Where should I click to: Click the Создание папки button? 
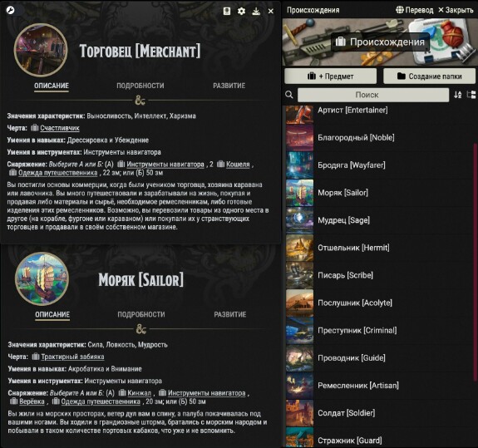429,76
